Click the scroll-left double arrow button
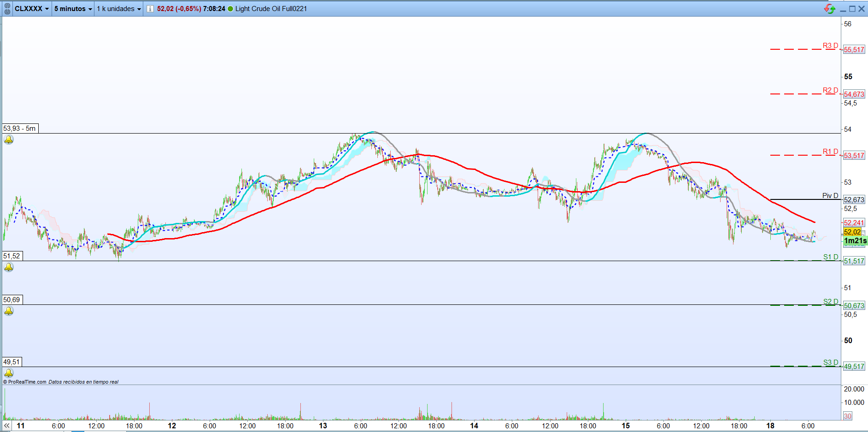The image size is (868, 432). point(7,426)
